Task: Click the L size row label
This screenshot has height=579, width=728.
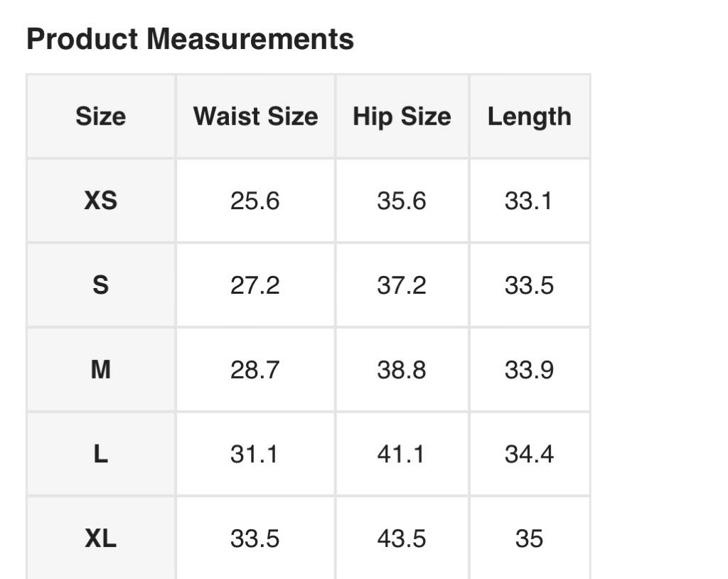Action: coord(100,454)
